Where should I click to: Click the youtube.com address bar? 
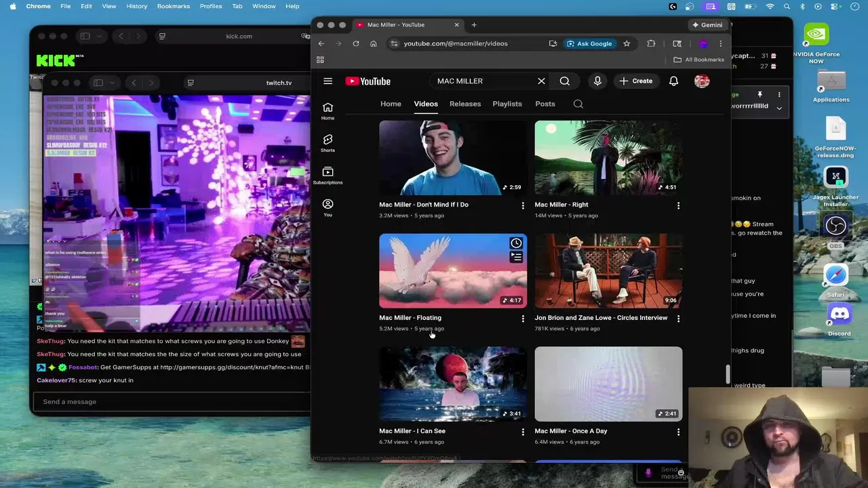[x=456, y=43]
